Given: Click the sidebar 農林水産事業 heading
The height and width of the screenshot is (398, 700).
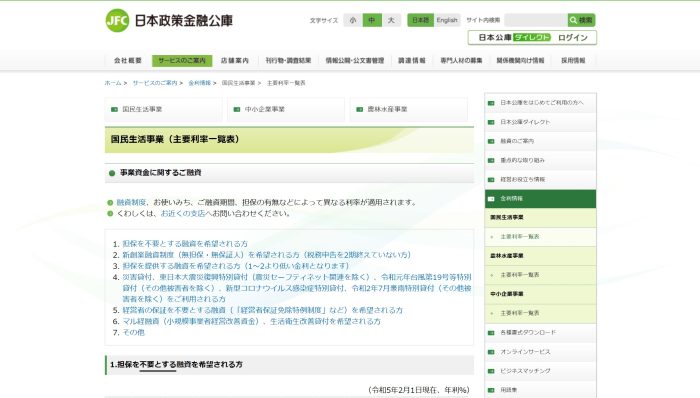Looking at the screenshot, I should pyautogui.click(x=507, y=256).
